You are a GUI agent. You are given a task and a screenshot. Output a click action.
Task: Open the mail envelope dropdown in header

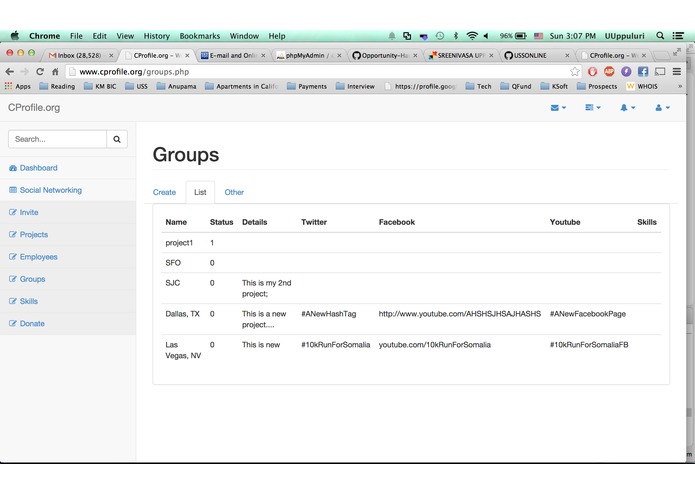pyautogui.click(x=558, y=108)
